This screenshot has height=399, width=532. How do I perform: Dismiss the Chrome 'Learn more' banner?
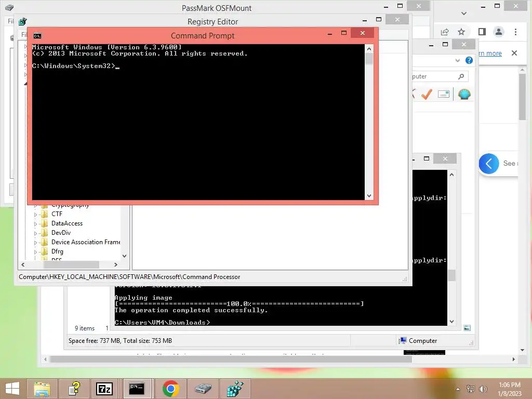[514, 53]
